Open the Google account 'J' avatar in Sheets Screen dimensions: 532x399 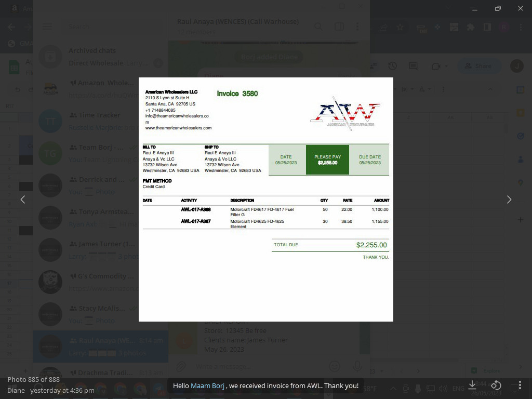pyautogui.click(x=517, y=66)
